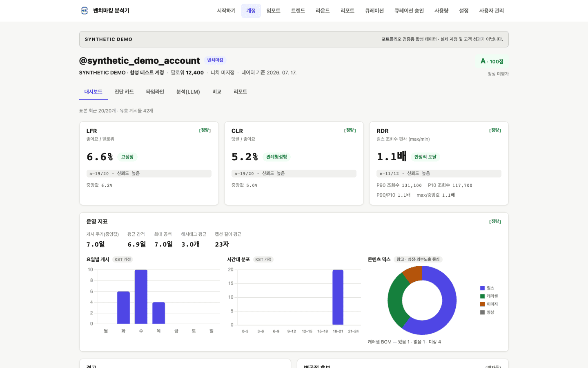Click the CLR value 5.2%
This screenshot has height=368, width=588.
pyautogui.click(x=245, y=157)
